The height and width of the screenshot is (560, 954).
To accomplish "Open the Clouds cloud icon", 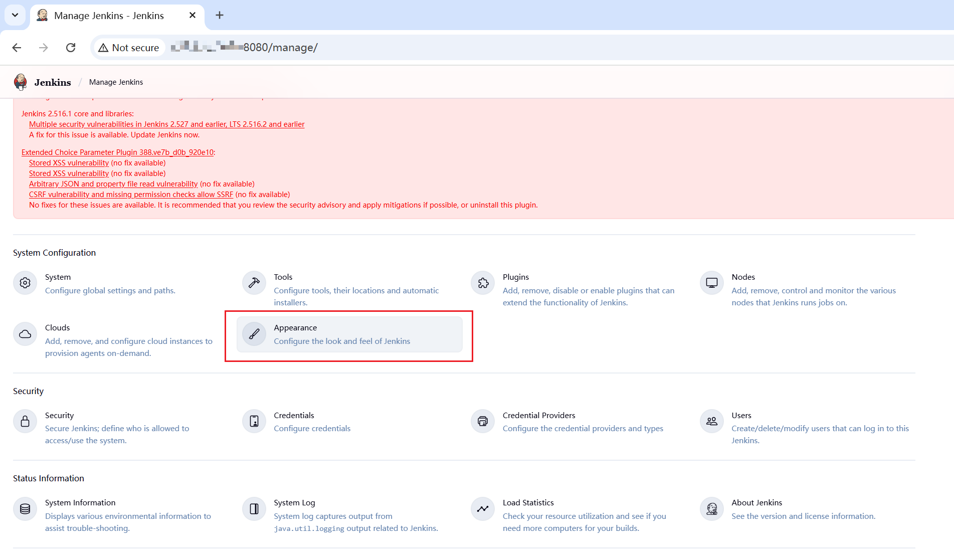I will pyautogui.click(x=25, y=334).
